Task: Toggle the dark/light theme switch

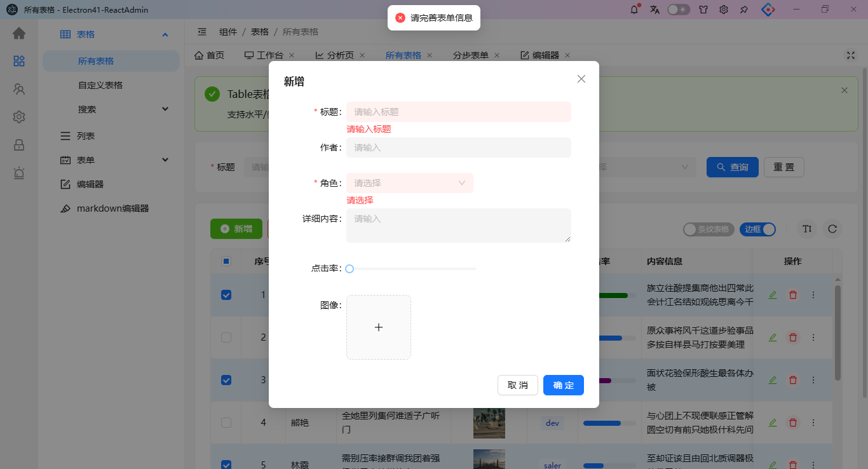Action: pos(679,10)
